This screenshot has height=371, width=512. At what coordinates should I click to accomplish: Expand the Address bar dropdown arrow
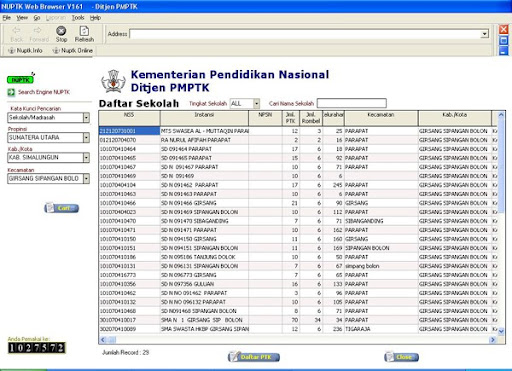484,34
